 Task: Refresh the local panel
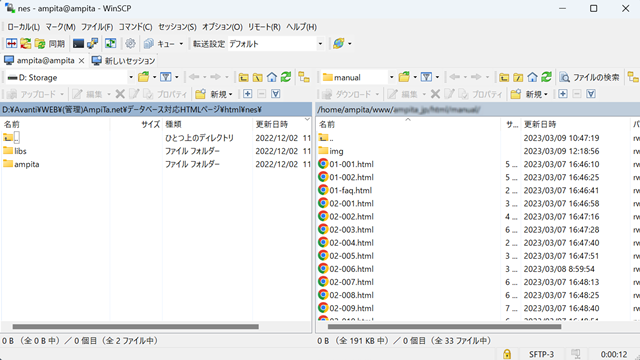point(286,77)
